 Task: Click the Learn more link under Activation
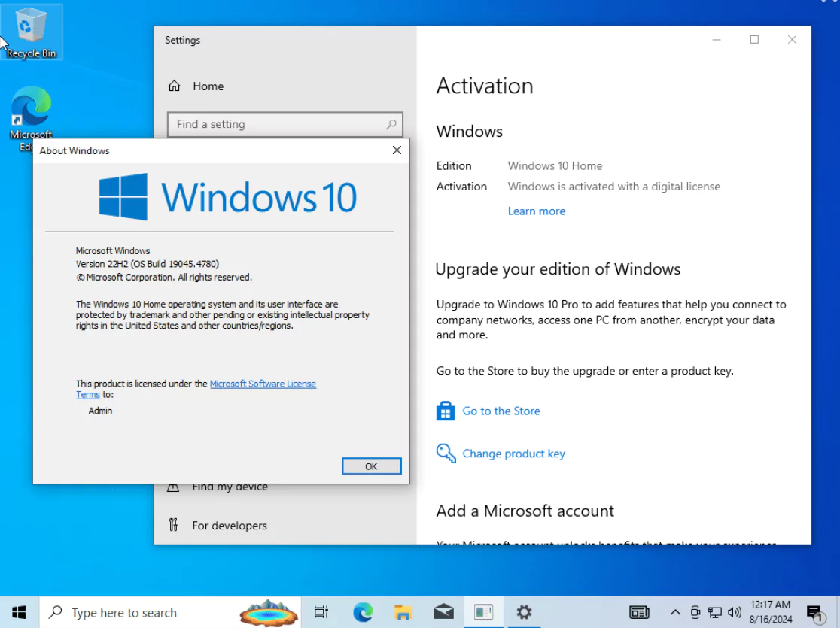[536, 211]
